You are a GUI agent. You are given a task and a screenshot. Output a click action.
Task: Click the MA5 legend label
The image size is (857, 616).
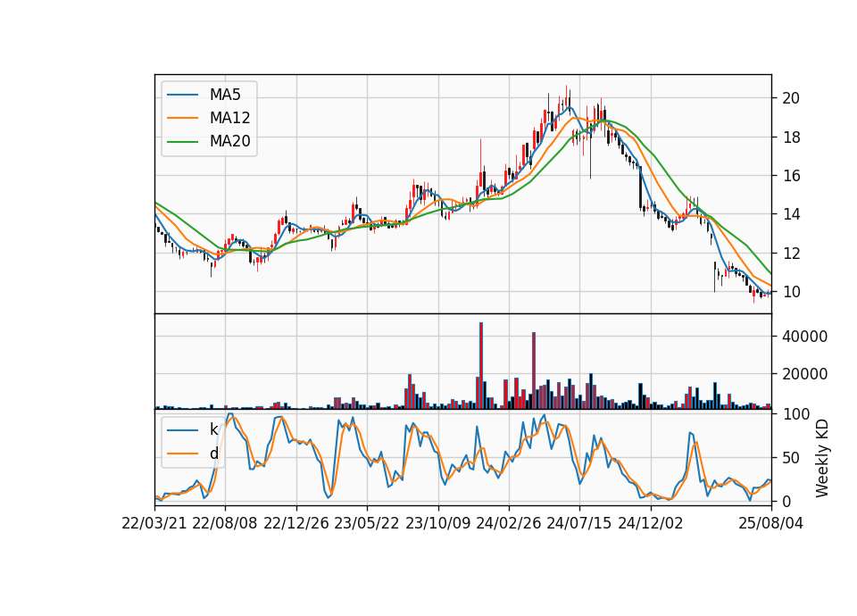(x=225, y=95)
